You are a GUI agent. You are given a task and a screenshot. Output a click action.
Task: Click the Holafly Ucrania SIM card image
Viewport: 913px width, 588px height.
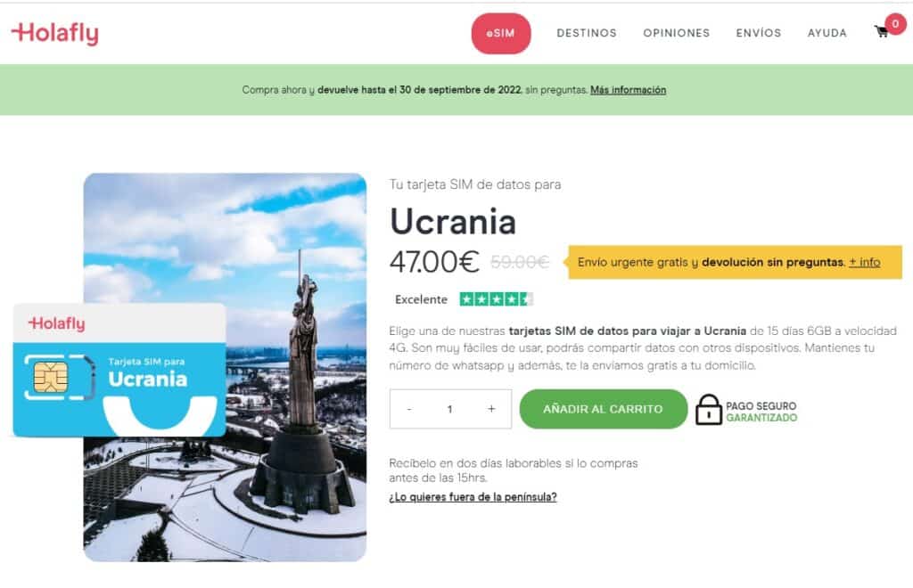(119, 370)
